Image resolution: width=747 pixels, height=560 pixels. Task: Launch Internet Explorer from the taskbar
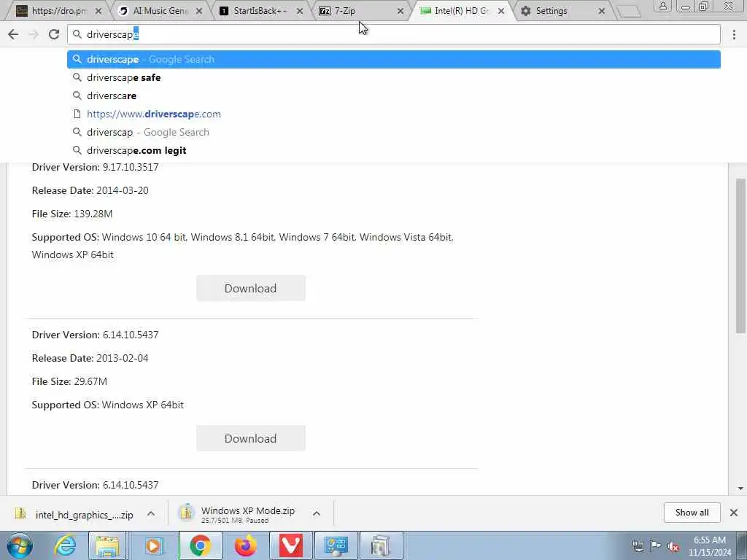(x=65, y=545)
